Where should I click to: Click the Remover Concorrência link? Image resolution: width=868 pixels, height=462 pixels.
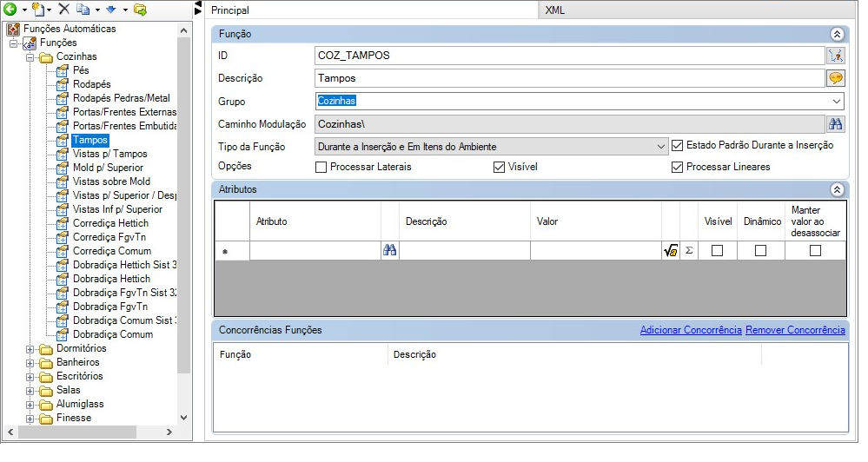(795, 330)
